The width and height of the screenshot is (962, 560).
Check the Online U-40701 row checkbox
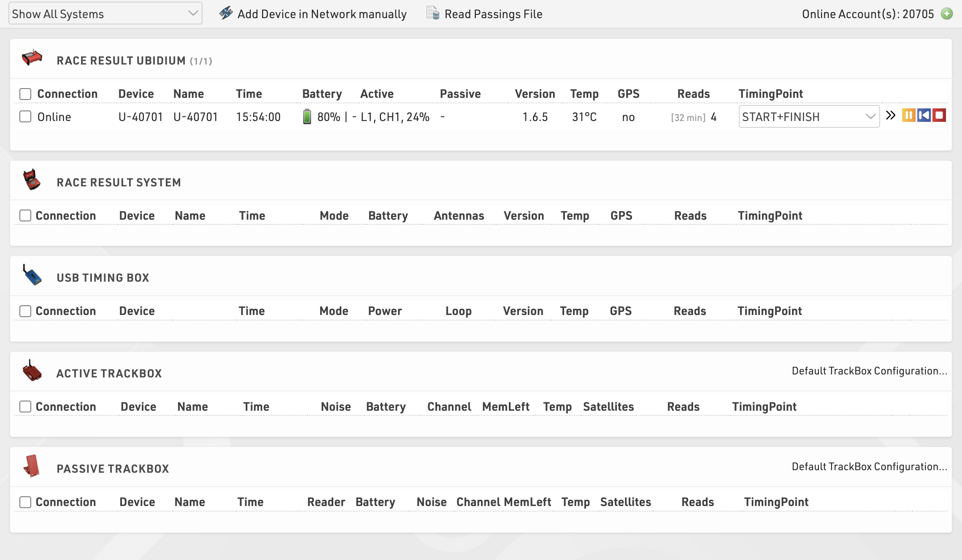(x=25, y=117)
